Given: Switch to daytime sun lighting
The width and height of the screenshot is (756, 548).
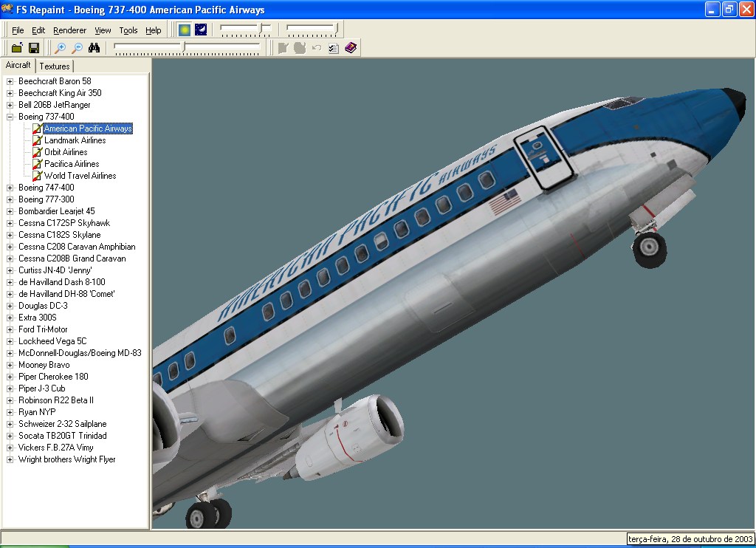Looking at the screenshot, I should (184, 30).
